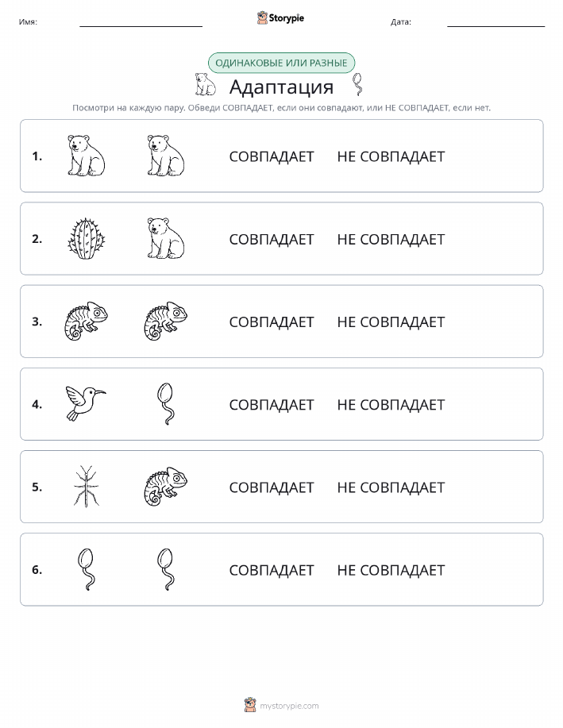This screenshot has width=563, height=728.
Task: Choose НЕ СОВПАДАЕТ for row 5
Action: tap(391, 487)
